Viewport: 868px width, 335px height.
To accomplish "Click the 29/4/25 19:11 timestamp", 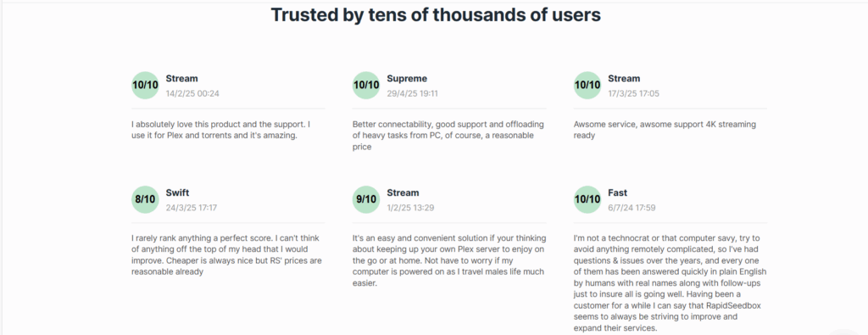I will (x=413, y=93).
